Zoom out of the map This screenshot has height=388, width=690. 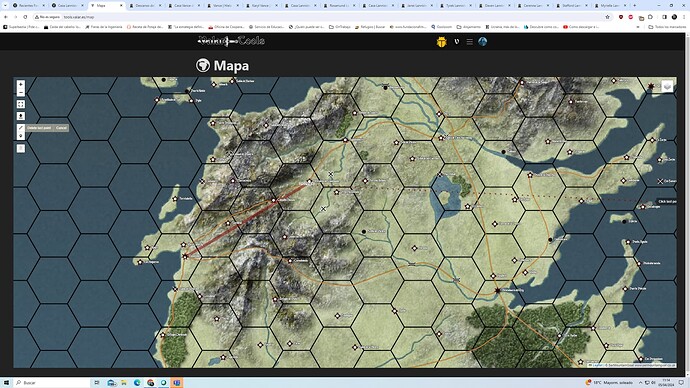tap(21, 93)
